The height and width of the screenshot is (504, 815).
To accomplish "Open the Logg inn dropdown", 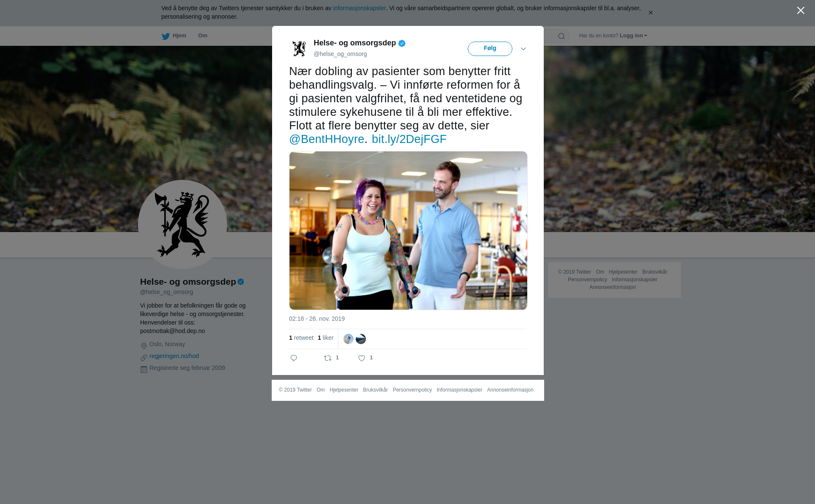I will (633, 36).
